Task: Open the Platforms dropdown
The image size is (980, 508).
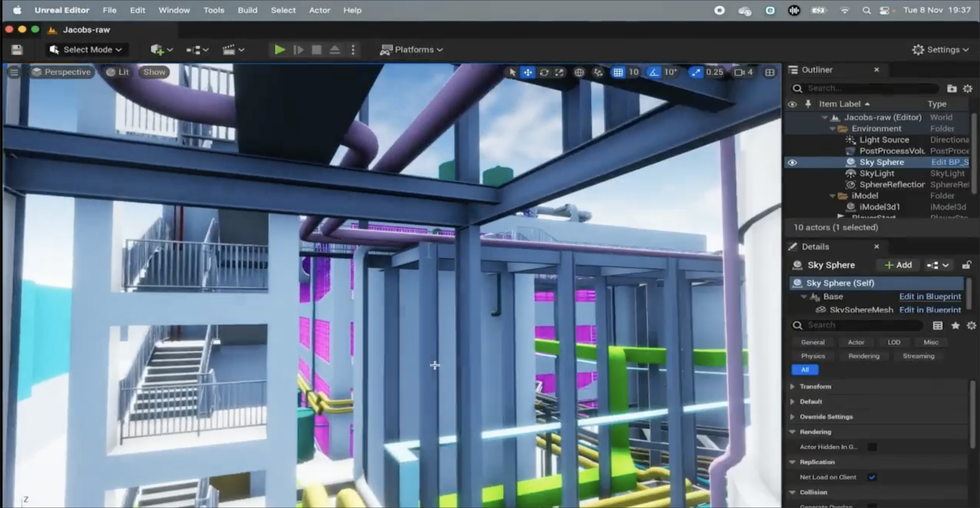Action: [x=411, y=50]
